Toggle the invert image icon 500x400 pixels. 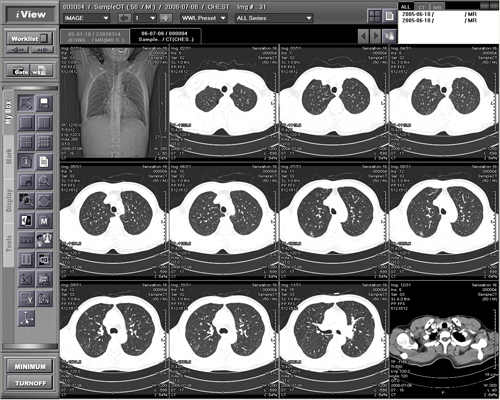tap(26, 221)
